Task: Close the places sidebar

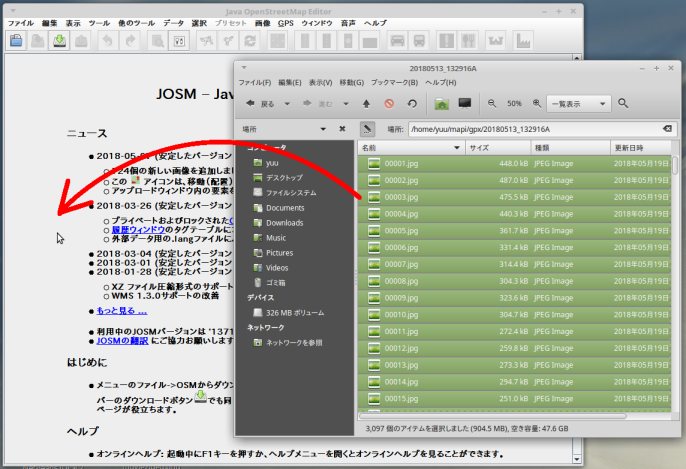Action: (x=342, y=129)
